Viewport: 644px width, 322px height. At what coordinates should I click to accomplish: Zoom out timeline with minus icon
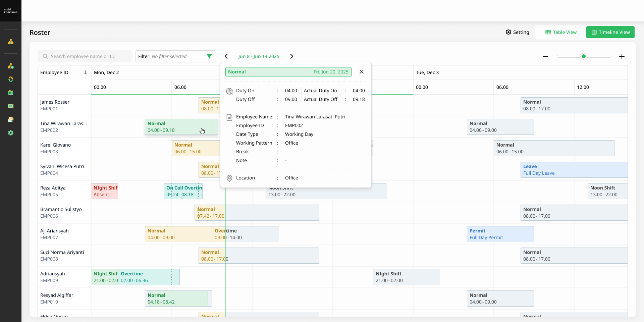(545, 56)
